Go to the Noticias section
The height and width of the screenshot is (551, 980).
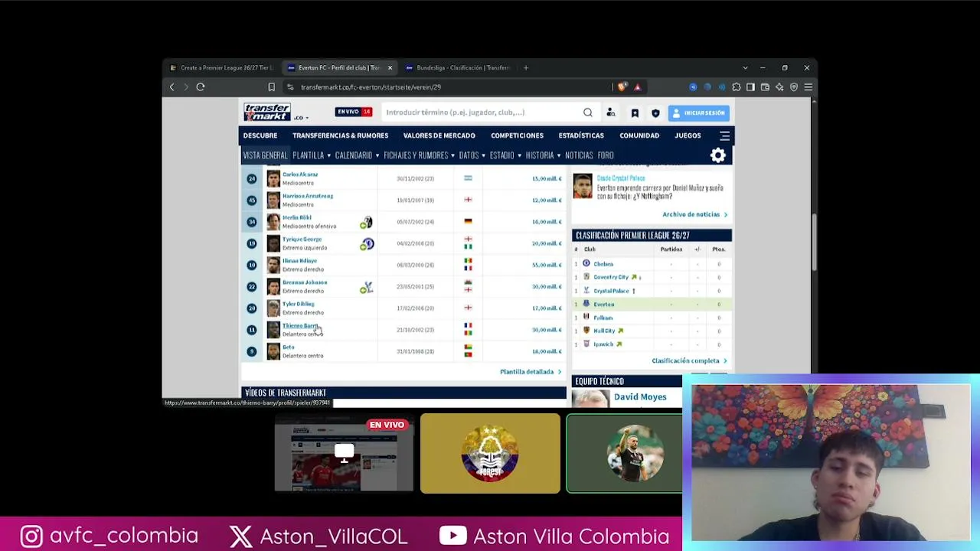click(579, 155)
